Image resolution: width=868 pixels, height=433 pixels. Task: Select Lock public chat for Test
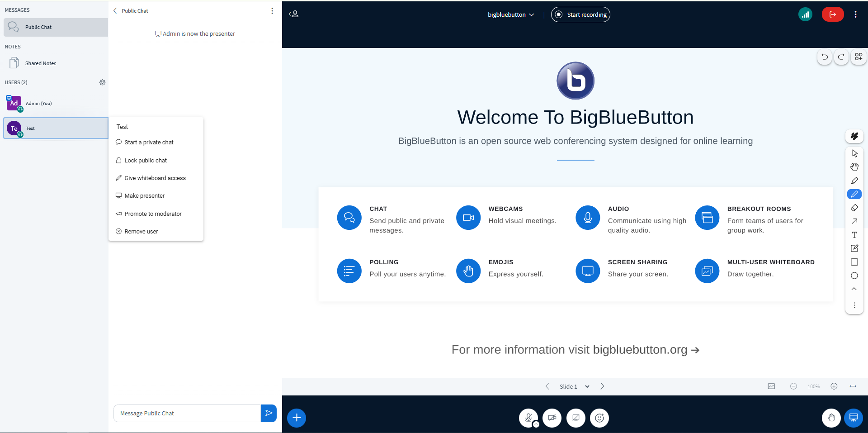(156, 160)
